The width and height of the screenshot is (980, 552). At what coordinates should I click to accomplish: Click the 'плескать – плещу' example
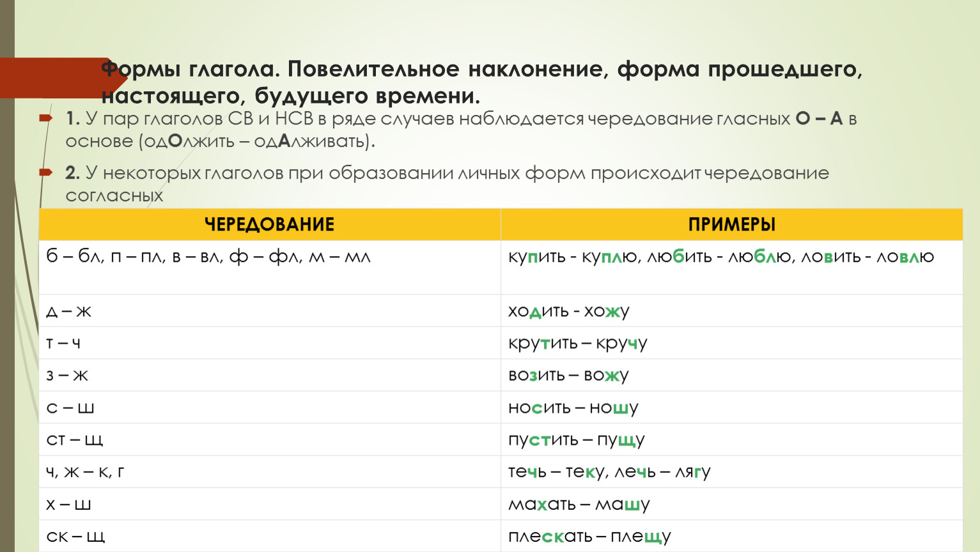(x=589, y=536)
